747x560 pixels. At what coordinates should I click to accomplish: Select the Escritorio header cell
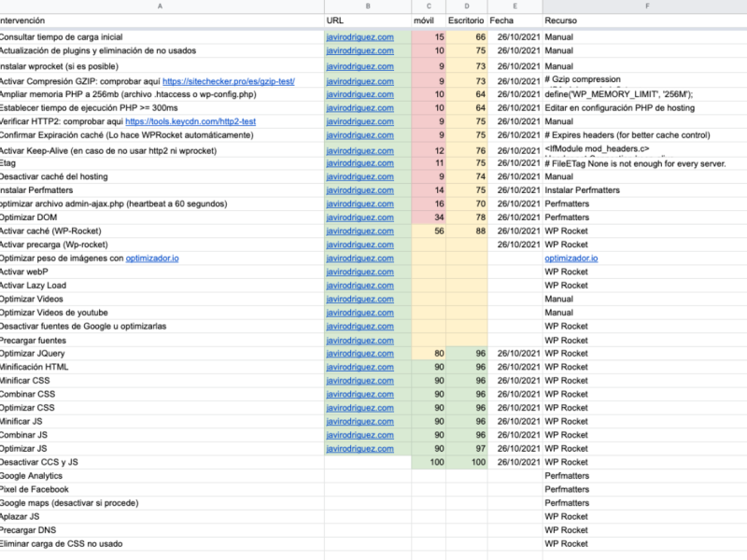pyautogui.click(x=466, y=21)
